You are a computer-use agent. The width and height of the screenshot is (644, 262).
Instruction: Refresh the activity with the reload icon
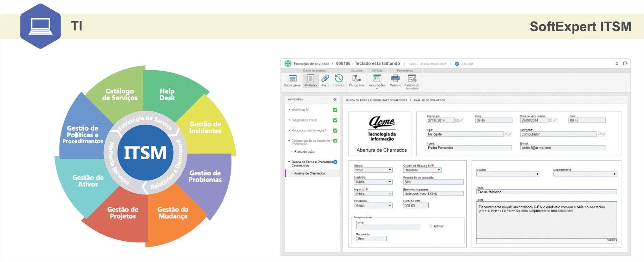click(x=625, y=64)
